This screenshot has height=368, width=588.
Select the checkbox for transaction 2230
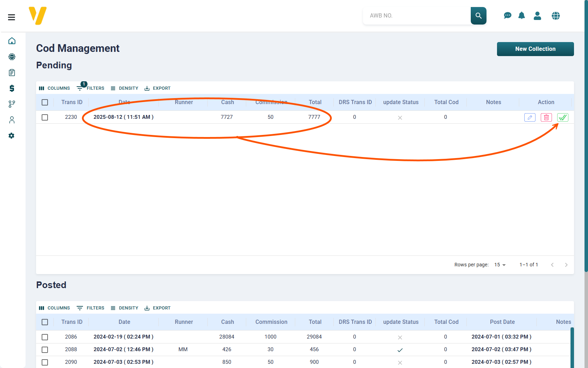(x=45, y=117)
